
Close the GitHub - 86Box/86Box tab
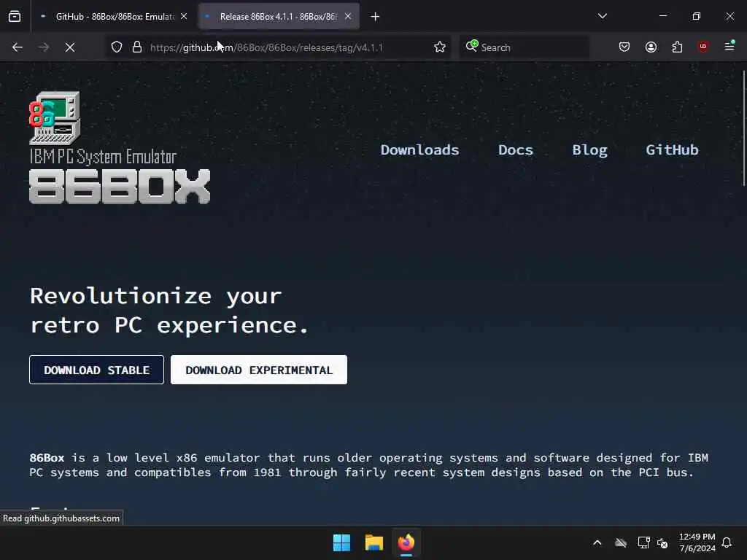pos(184,16)
